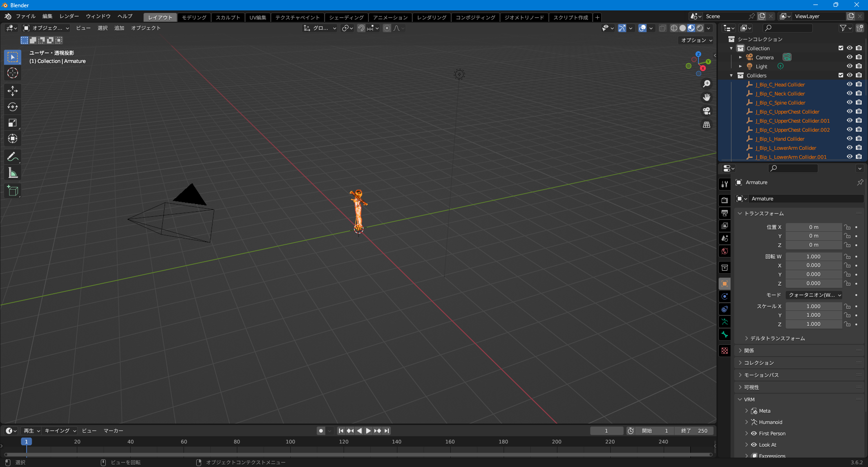Viewport: 868px width, 467px height.
Task: Expand the Delta Transform panel
Action: [777, 338]
